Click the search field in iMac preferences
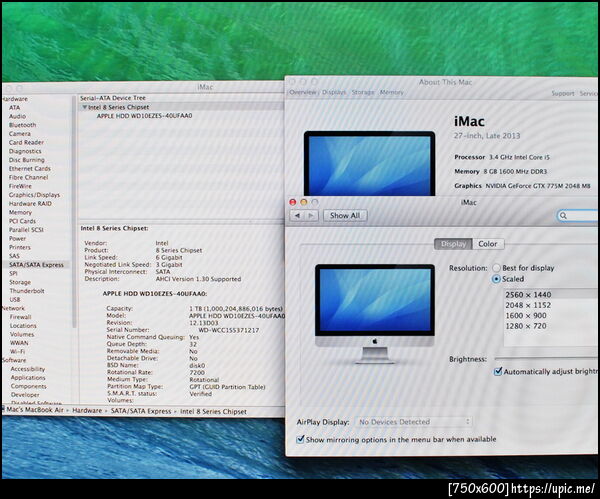The image size is (600, 499). click(x=578, y=215)
